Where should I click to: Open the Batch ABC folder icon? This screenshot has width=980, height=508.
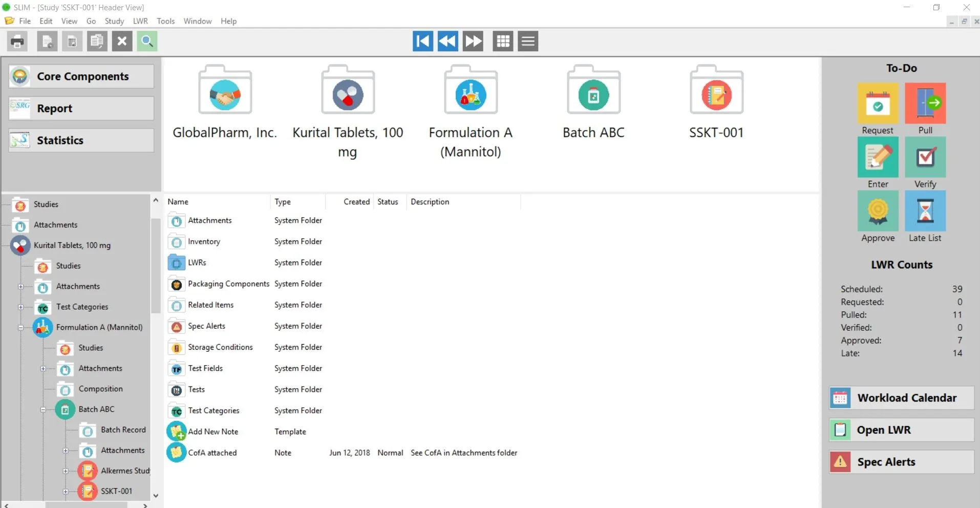click(593, 90)
